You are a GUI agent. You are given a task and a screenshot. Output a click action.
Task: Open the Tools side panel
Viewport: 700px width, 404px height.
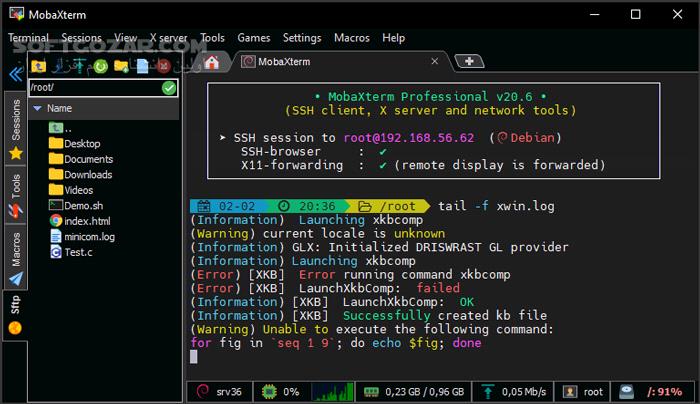(x=16, y=196)
